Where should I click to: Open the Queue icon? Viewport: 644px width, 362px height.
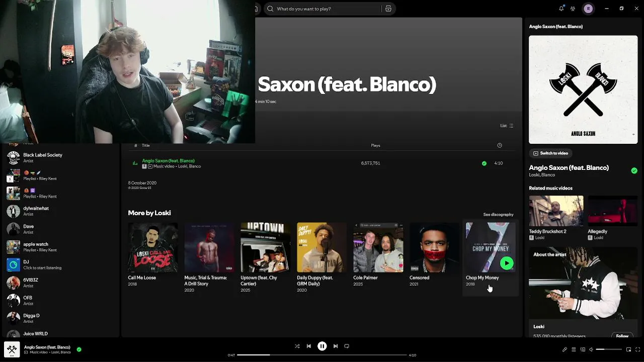coord(574,349)
